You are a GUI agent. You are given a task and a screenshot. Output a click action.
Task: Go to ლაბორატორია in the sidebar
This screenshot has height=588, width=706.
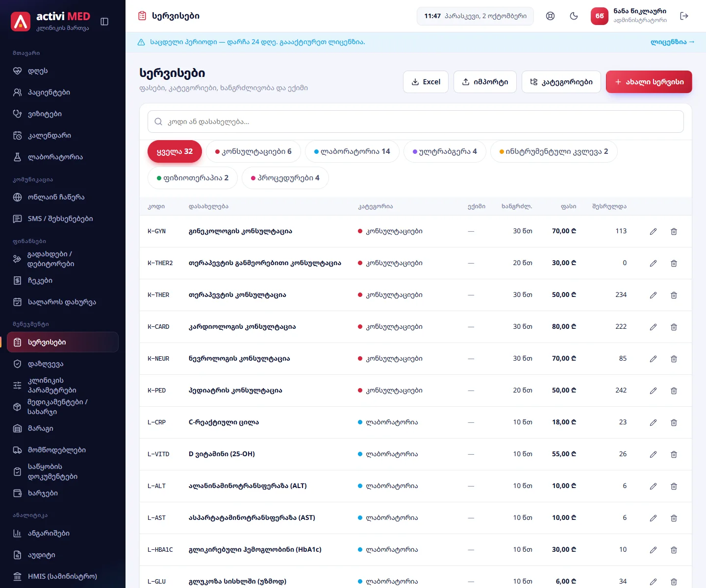point(63,157)
